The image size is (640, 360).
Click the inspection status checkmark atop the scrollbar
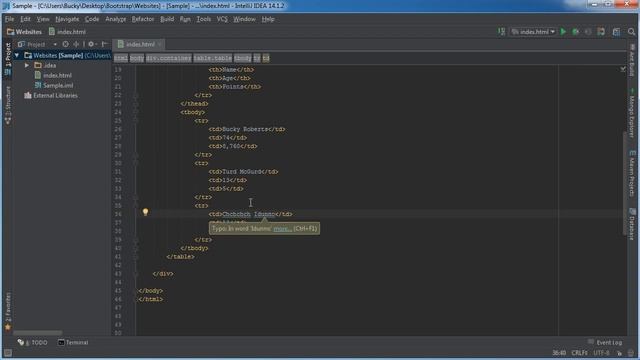[623, 69]
